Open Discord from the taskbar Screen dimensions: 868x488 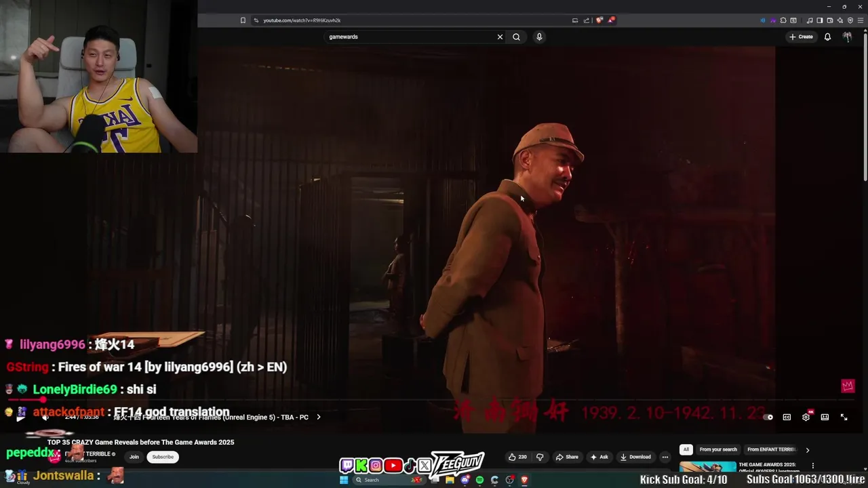pyautogui.click(x=465, y=480)
